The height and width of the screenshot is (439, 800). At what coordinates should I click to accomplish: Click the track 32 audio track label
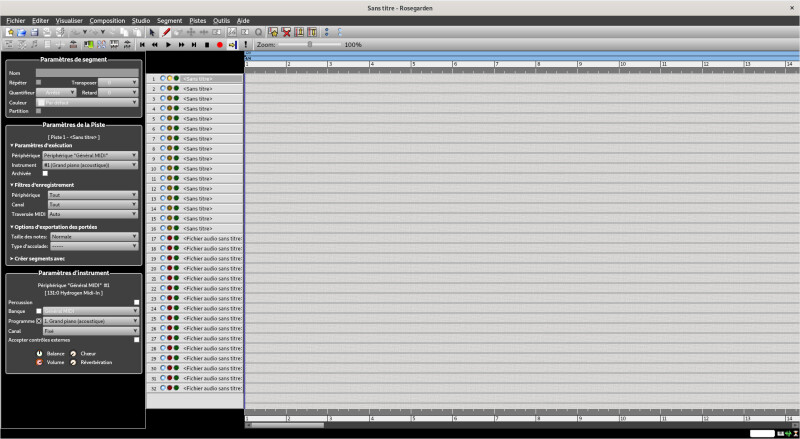pyautogui.click(x=211, y=388)
